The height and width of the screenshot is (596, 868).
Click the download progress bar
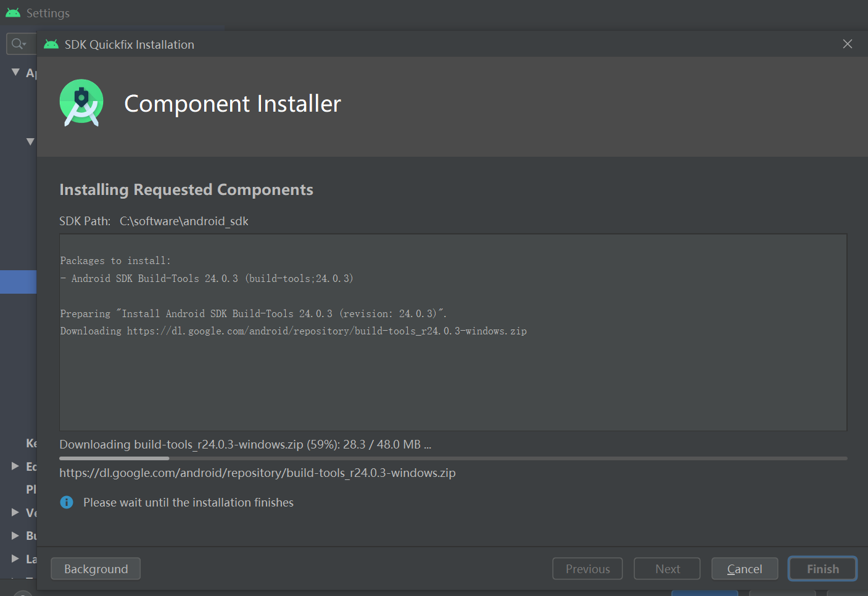pos(453,458)
